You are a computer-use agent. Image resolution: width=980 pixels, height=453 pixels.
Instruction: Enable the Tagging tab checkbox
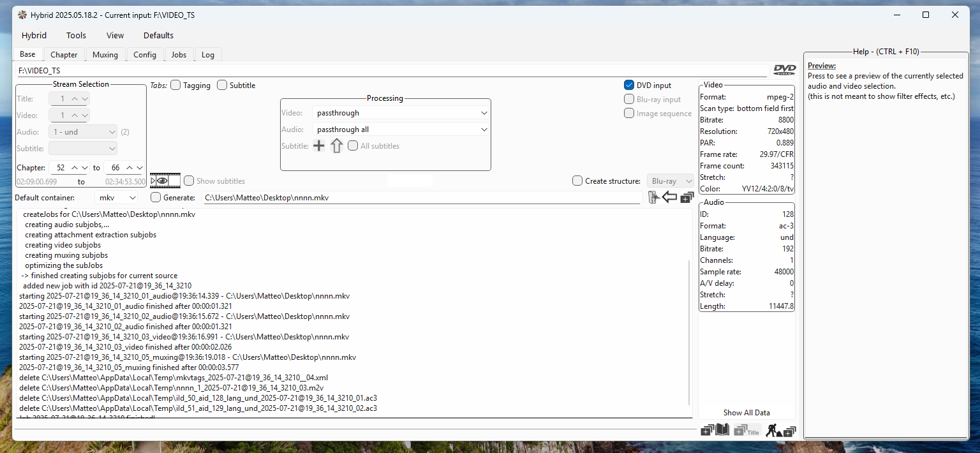pyautogui.click(x=176, y=85)
